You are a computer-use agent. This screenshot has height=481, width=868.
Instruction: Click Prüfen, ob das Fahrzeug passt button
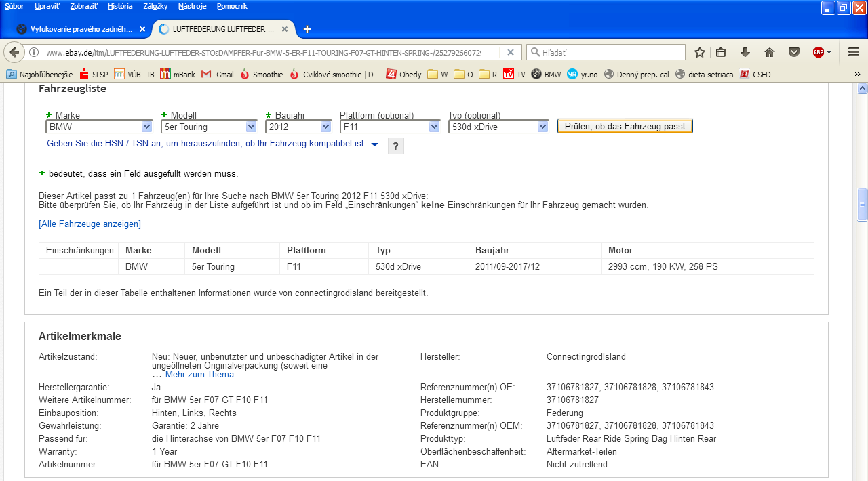coord(625,127)
